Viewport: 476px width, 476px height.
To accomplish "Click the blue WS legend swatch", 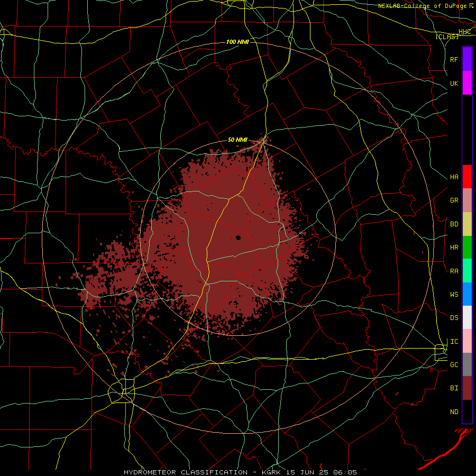I will pos(467,294).
